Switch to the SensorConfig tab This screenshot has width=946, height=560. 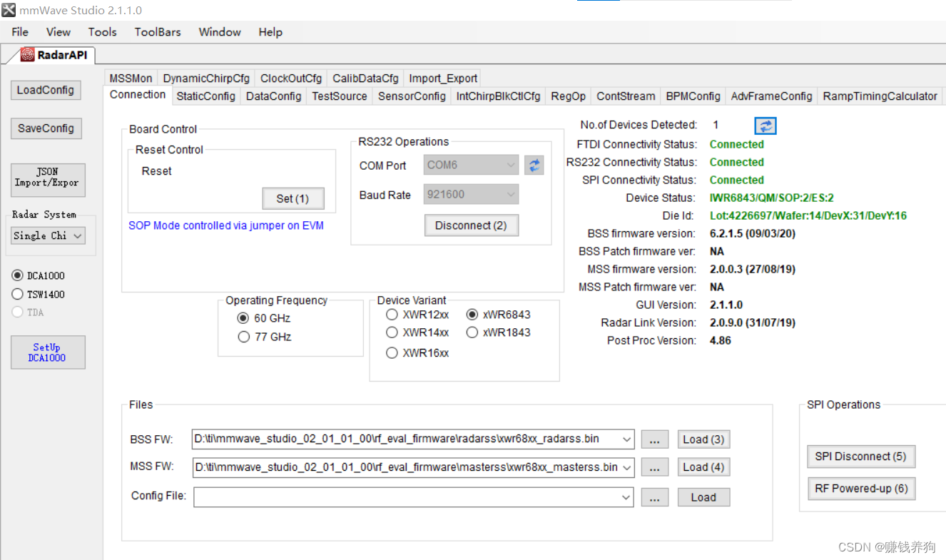point(412,96)
